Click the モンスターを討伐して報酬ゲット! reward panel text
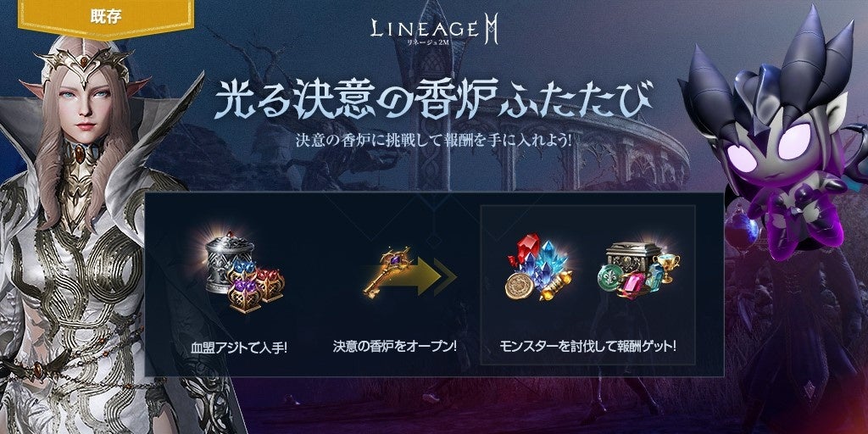This screenshot has width=868, height=434. (x=588, y=347)
